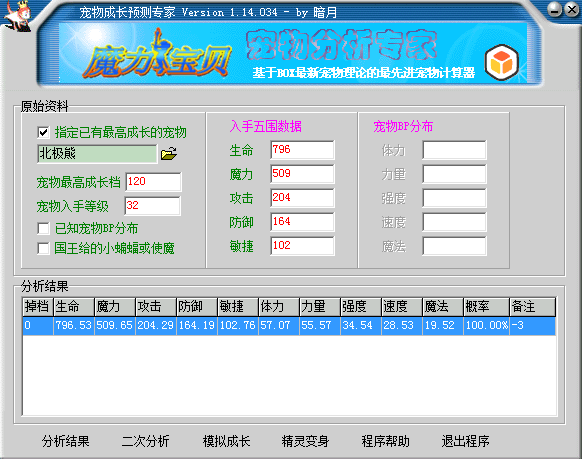Screen dimensions: 582x459
Task: Click the 备注 column header
Action: click(x=533, y=307)
